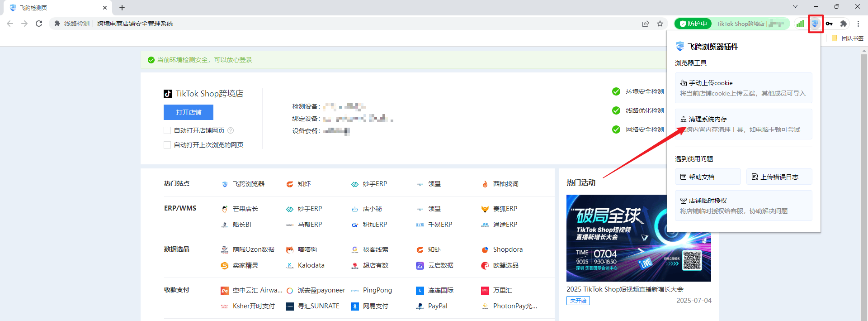The image size is (868, 321).
Task: Click the password key icon in toolbar
Action: pyautogui.click(x=829, y=24)
